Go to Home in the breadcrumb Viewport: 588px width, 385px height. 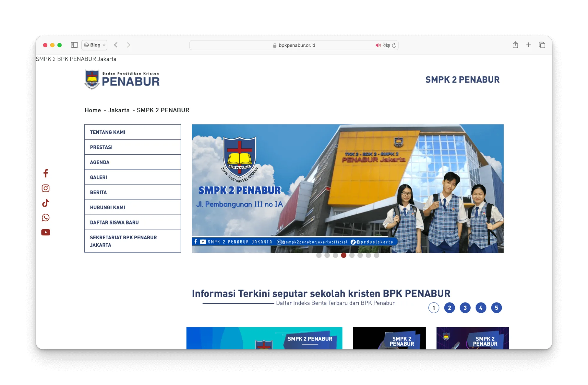pyautogui.click(x=93, y=110)
